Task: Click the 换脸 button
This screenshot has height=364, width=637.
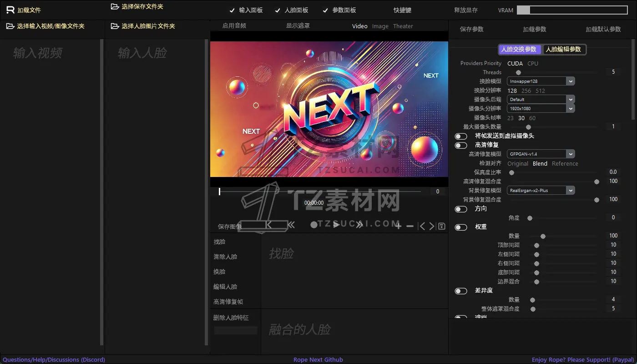Action: click(220, 272)
